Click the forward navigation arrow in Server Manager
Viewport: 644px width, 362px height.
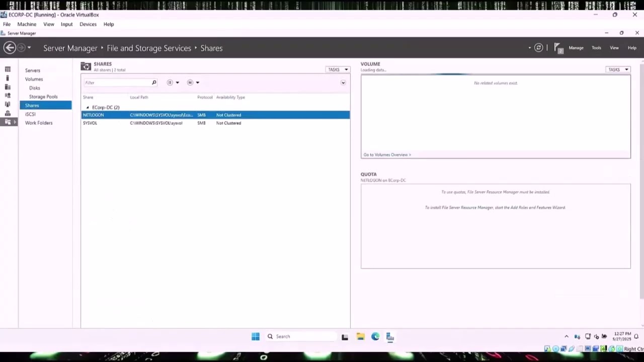click(21, 48)
